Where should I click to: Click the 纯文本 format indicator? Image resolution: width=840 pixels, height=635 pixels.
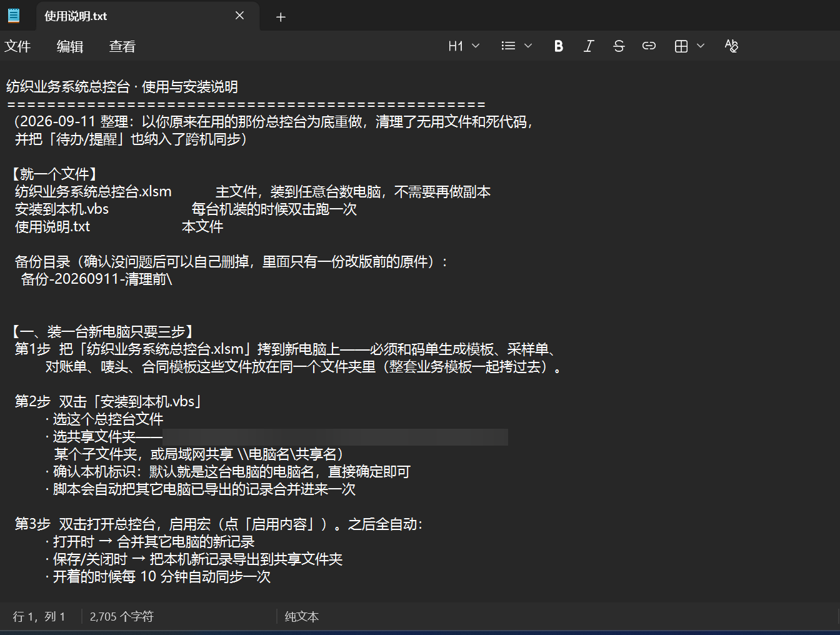click(x=302, y=617)
